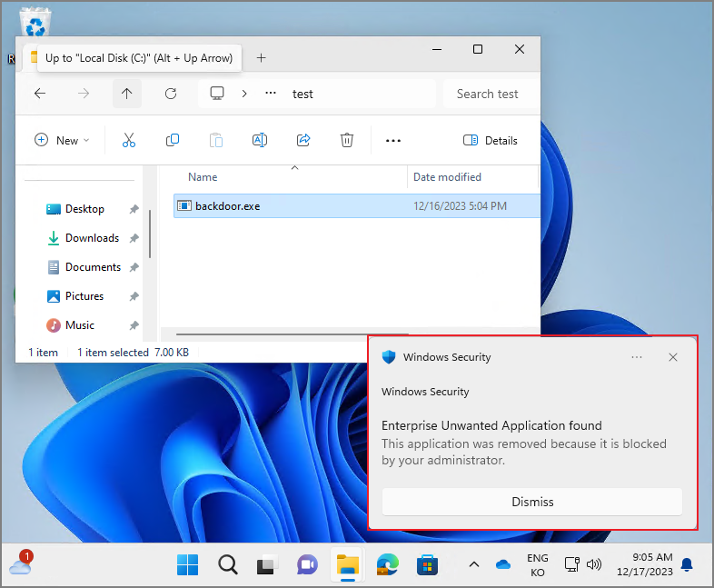Click the pin icon beside Downloads
This screenshot has width=714, height=588.
tap(134, 238)
